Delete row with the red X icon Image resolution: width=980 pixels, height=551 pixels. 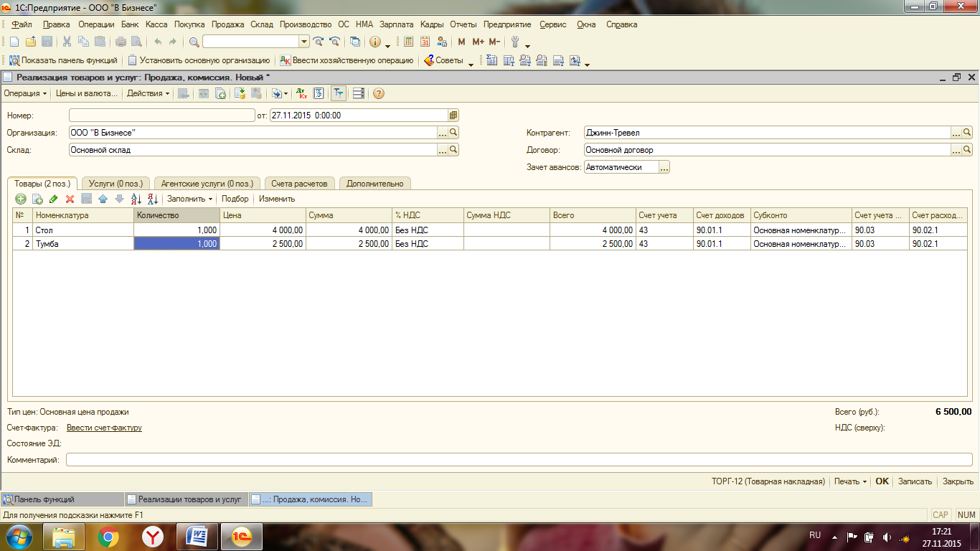(x=70, y=199)
